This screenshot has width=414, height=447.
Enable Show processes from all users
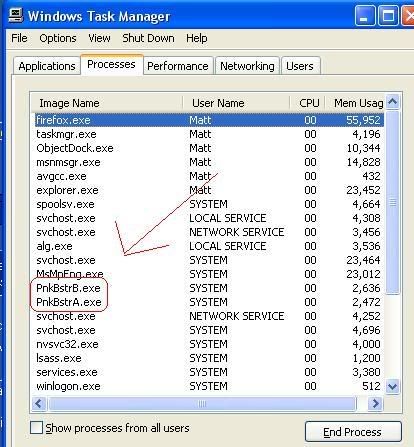36,428
